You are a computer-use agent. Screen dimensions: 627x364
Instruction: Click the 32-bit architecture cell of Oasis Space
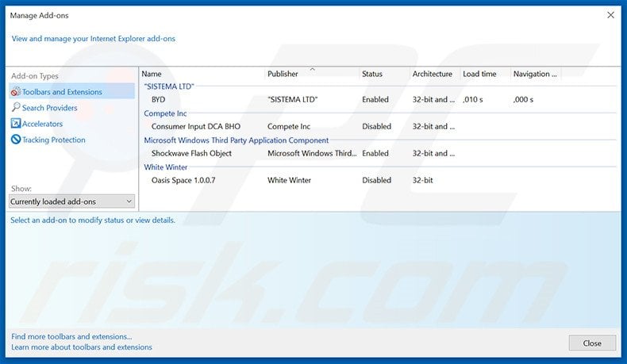tap(423, 180)
